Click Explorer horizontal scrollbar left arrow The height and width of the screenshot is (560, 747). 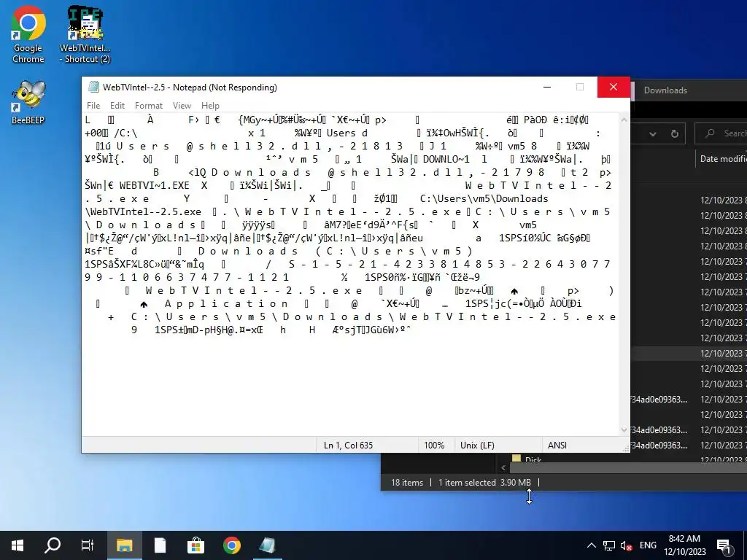coord(503,467)
